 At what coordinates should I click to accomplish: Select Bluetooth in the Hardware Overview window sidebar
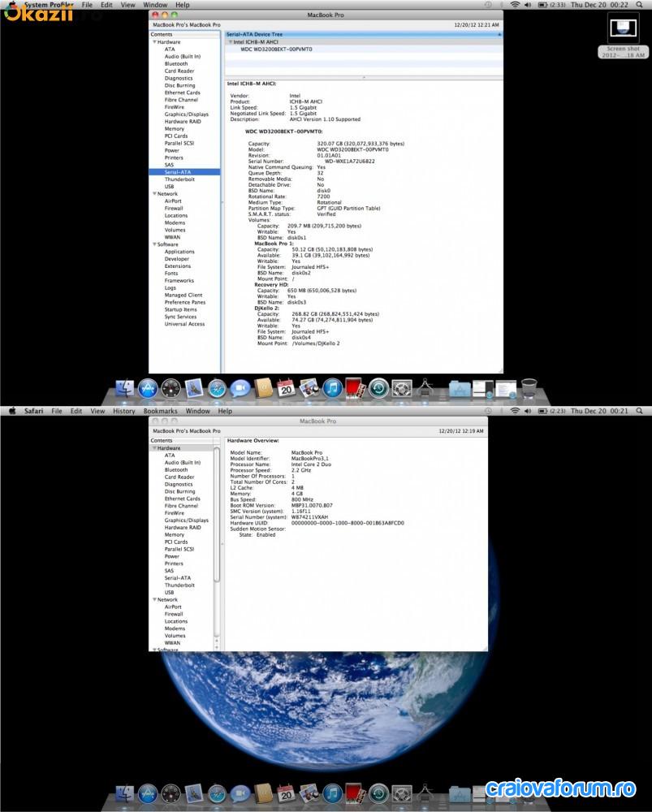[x=176, y=469]
